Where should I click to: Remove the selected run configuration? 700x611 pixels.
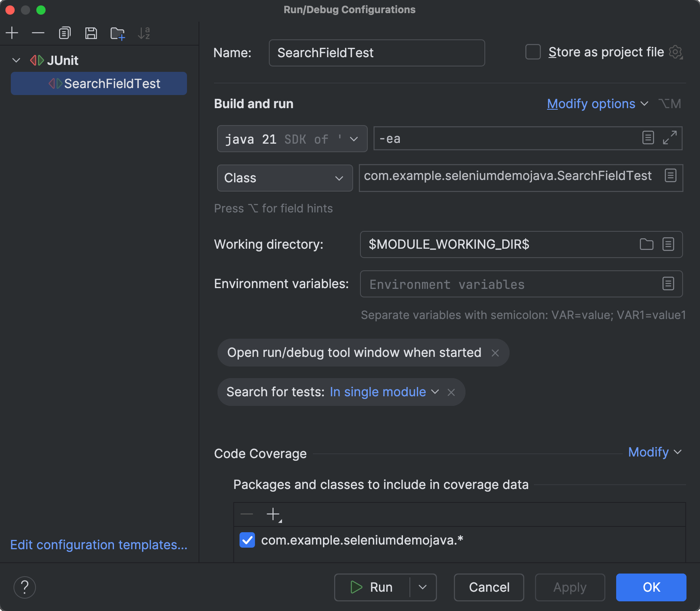(x=38, y=33)
